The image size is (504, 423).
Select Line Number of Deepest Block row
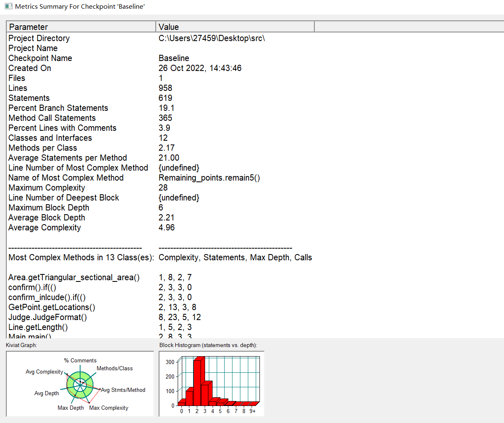click(x=64, y=198)
